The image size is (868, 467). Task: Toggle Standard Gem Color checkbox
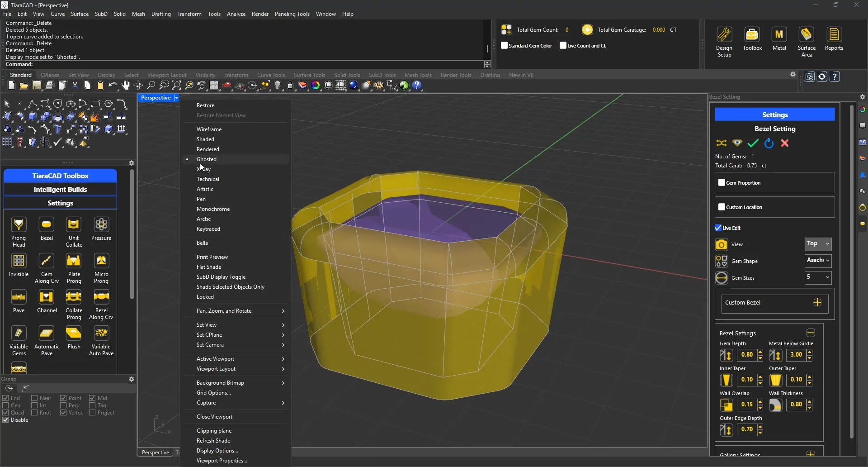[x=505, y=46]
